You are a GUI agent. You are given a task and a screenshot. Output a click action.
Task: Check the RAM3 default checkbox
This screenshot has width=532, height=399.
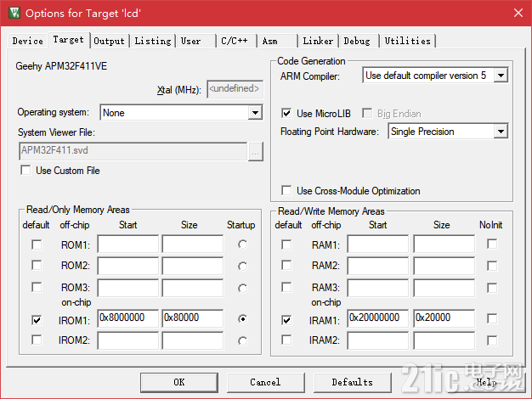tap(286, 287)
